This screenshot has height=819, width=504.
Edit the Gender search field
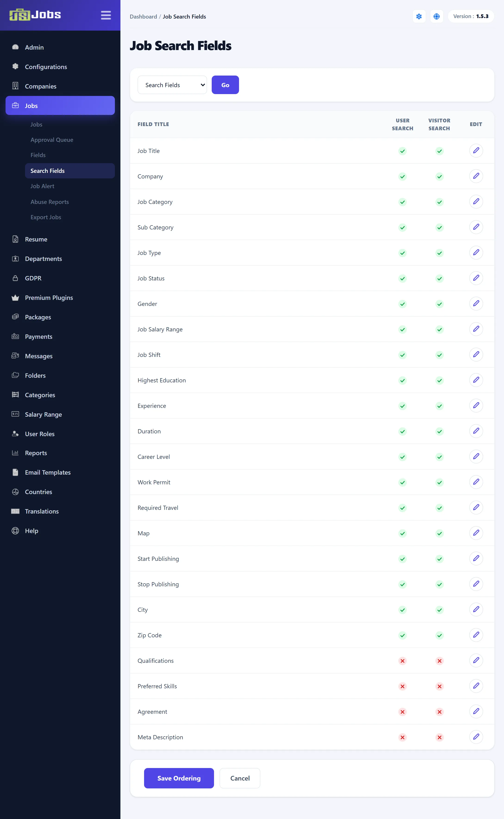[x=476, y=303]
